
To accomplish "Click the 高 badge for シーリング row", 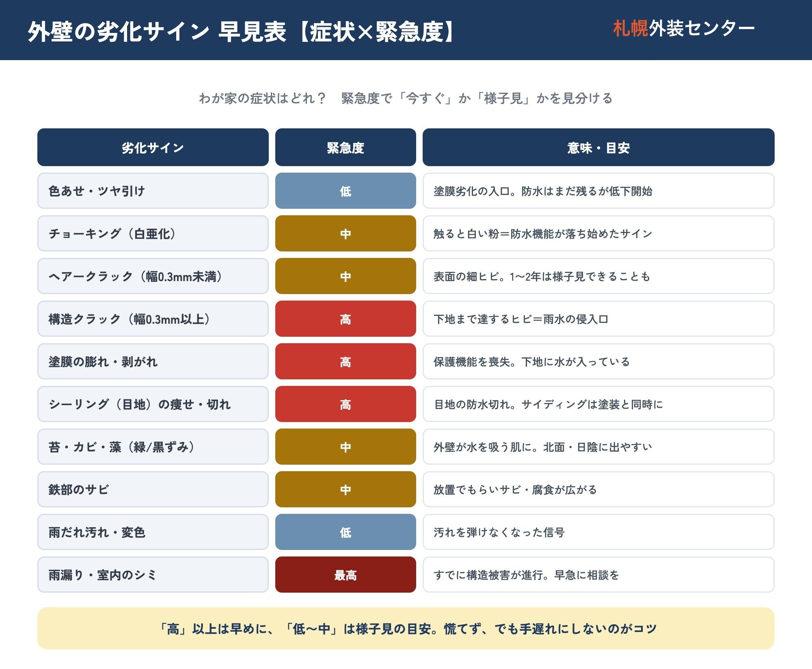I will 346,404.
